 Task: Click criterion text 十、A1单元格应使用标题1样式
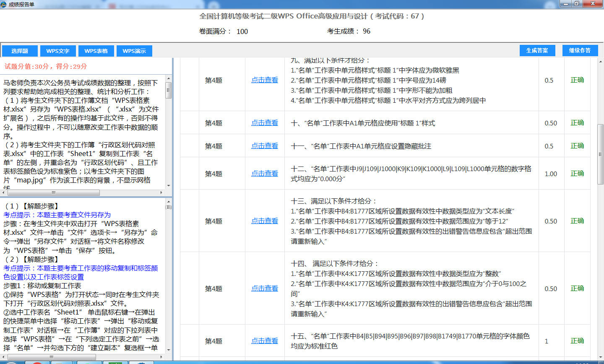click(363, 123)
